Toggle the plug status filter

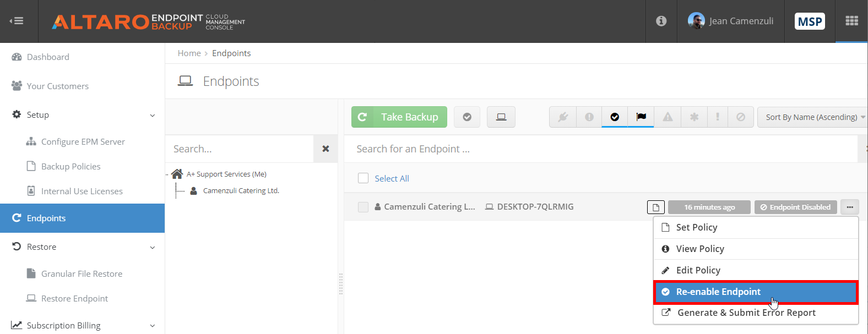[563, 117]
